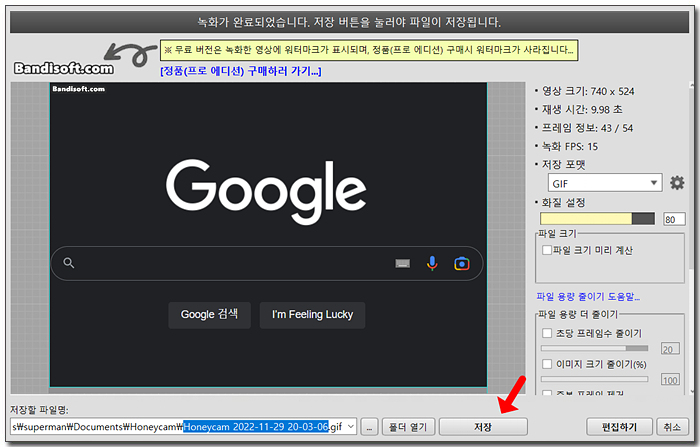Click the quality value field showing 80
The image size is (700, 447).
(675, 219)
